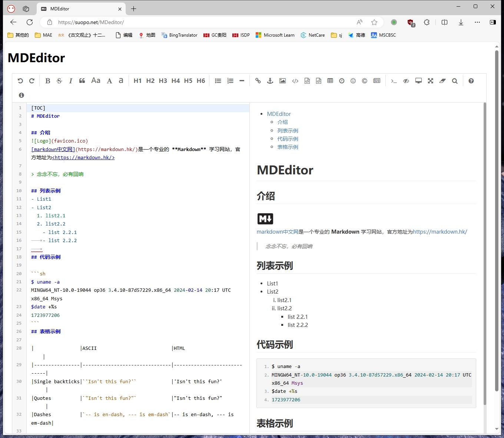Open the insert link dialog

tap(258, 81)
